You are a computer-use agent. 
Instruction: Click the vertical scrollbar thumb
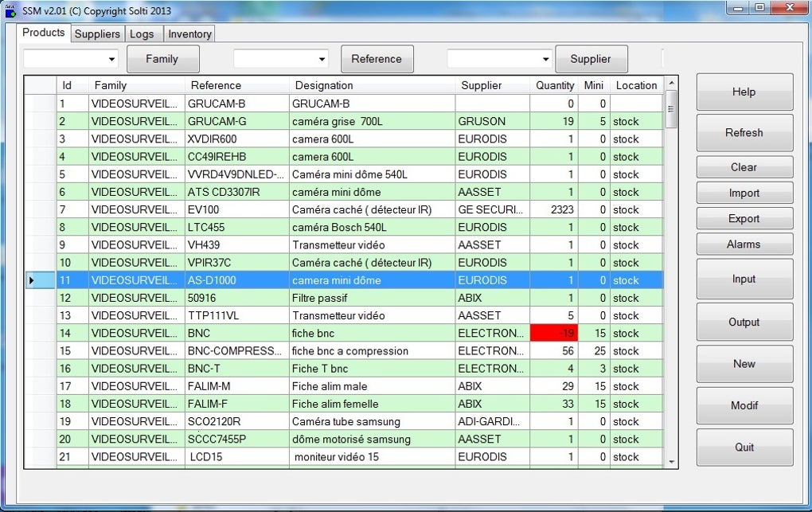point(671,109)
